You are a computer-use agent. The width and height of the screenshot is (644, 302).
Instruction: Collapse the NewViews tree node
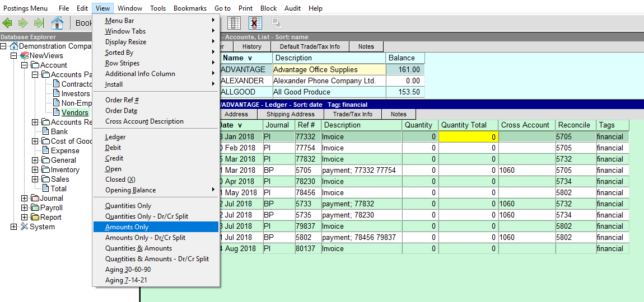14,56
